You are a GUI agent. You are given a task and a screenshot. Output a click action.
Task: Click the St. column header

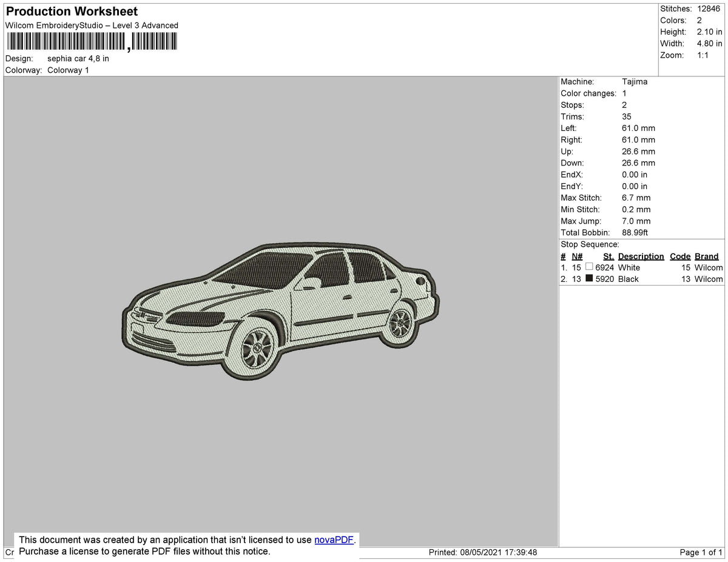pos(608,256)
